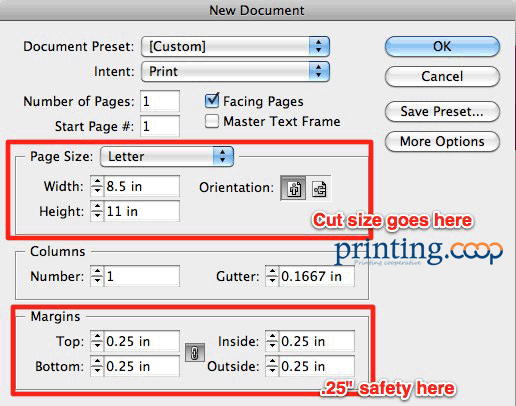This screenshot has width=516, height=406.
Task: Click Outside margin stepper arrows
Action: click(x=272, y=366)
